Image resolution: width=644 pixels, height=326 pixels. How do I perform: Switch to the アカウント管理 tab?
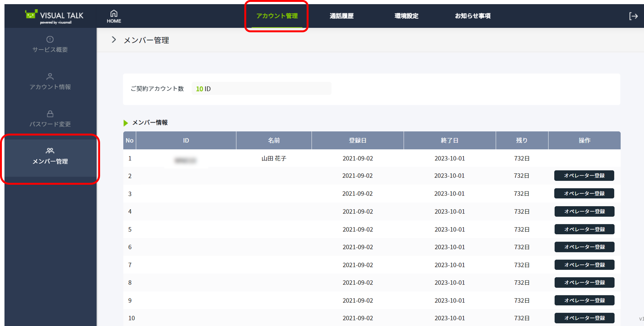point(277,16)
